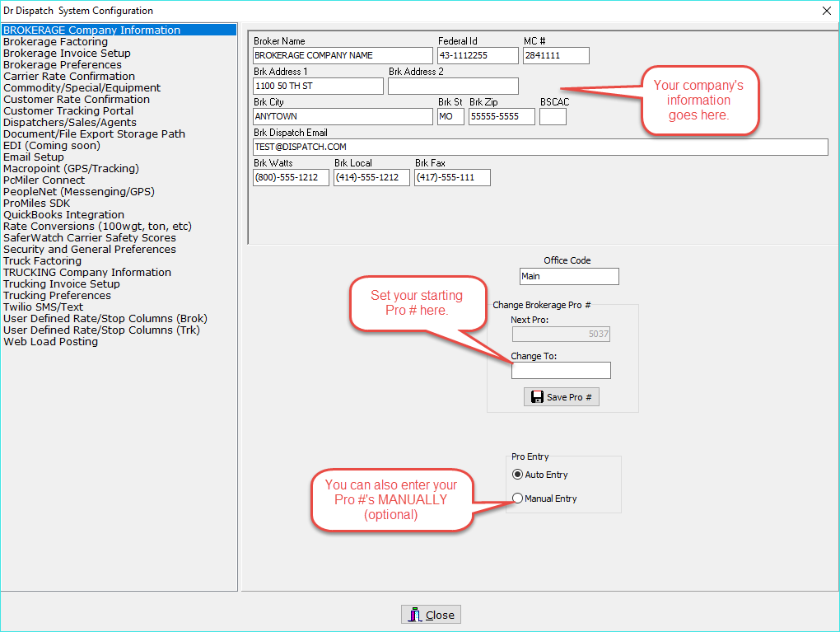Screen dimensions: 840x632
Task: Open Truck Factoring entry
Action: [x=42, y=260]
